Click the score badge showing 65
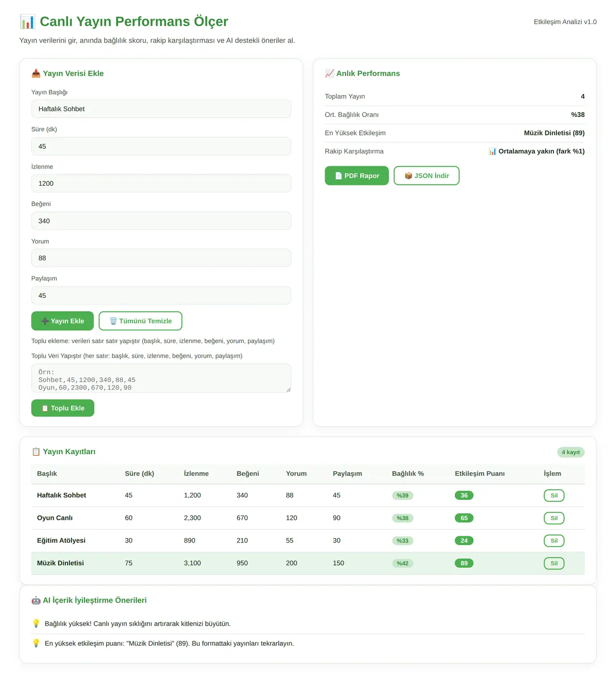616x675 pixels. pyautogui.click(x=464, y=518)
